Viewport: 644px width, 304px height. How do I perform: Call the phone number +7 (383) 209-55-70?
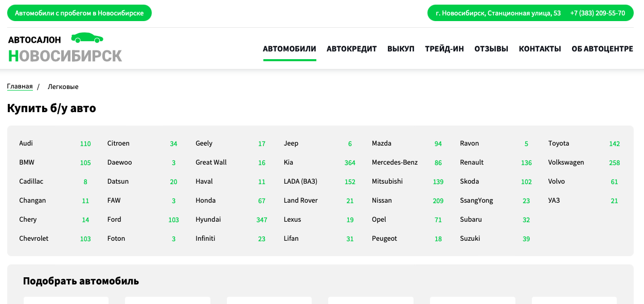coord(598,13)
